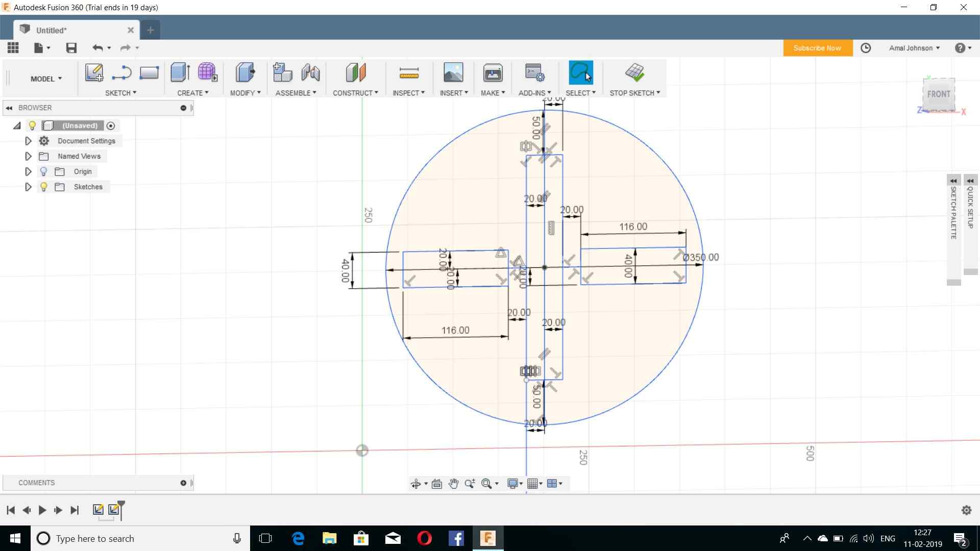This screenshot has height=551, width=980.
Task: Open the Pan tool in navigation bar
Action: click(453, 484)
